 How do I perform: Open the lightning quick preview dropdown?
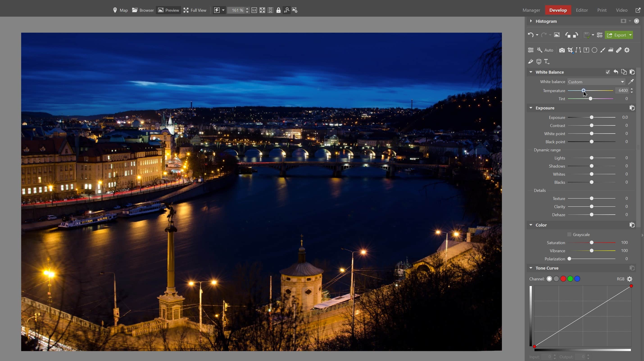pyautogui.click(x=223, y=10)
